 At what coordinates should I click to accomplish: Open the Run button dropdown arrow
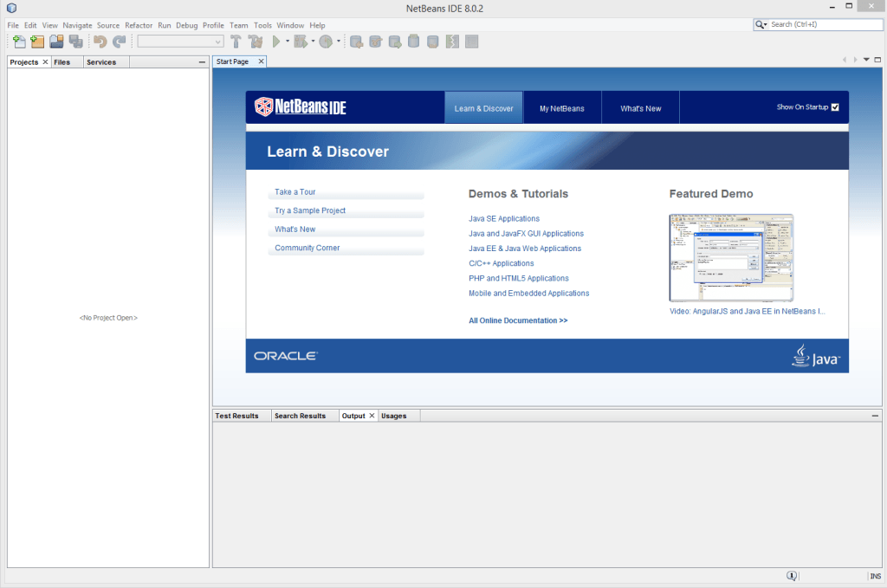pyautogui.click(x=288, y=41)
